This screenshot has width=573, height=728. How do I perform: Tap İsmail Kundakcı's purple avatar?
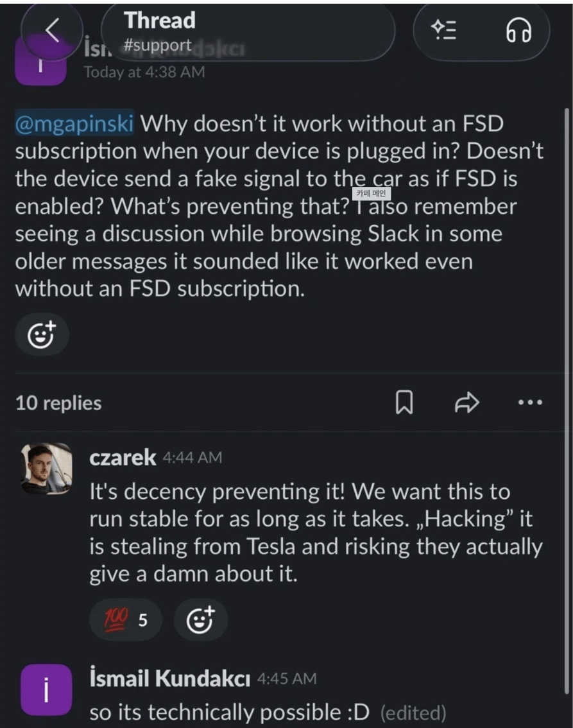tap(46, 688)
